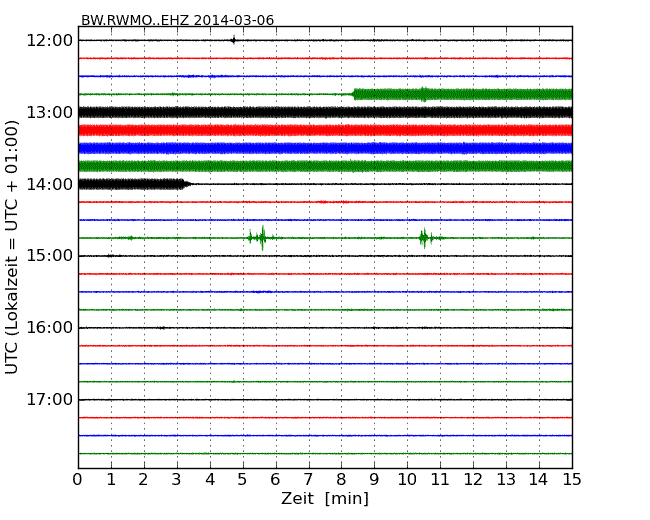The height and width of the screenshot is (520, 650).
Task: Click end of thick black signal at 14:00 trace
Action: coord(185,184)
